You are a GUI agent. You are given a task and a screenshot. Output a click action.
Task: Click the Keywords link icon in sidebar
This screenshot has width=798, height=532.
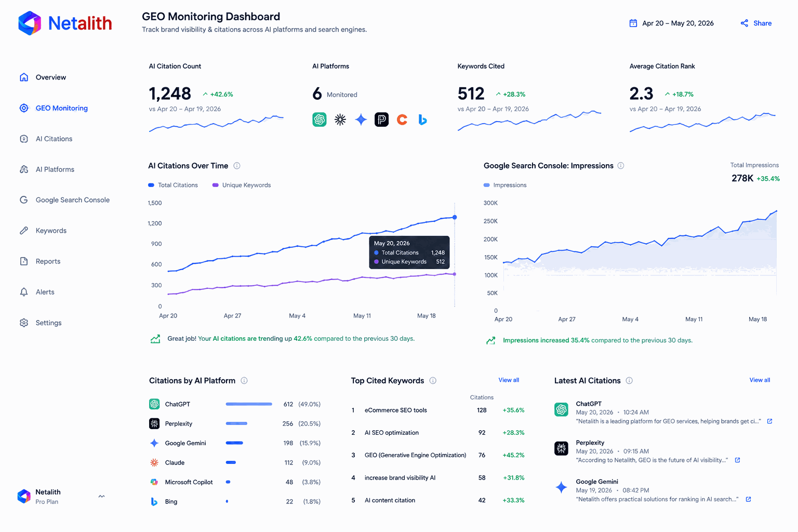24,231
